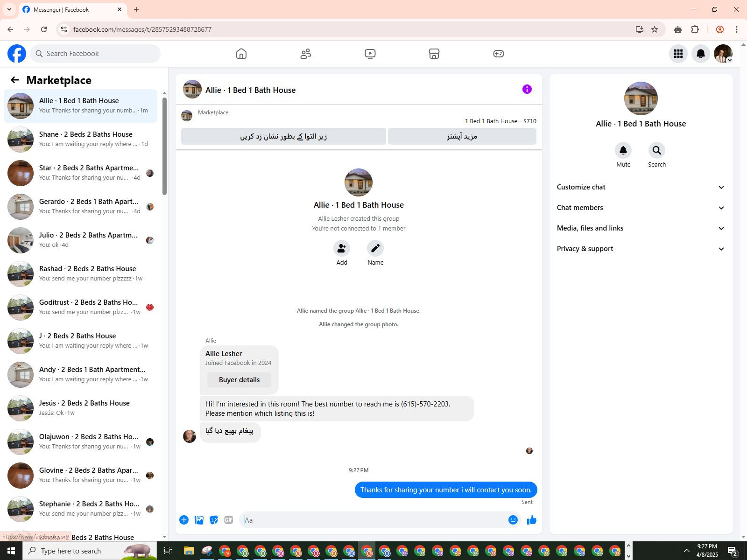Click the taskbar search box
Image resolution: width=747 pixels, height=560 pixels.
pyautogui.click(x=90, y=551)
